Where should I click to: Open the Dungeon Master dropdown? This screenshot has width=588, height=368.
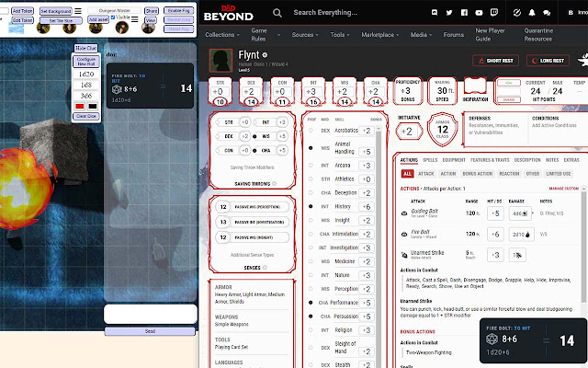click(x=114, y=10)
